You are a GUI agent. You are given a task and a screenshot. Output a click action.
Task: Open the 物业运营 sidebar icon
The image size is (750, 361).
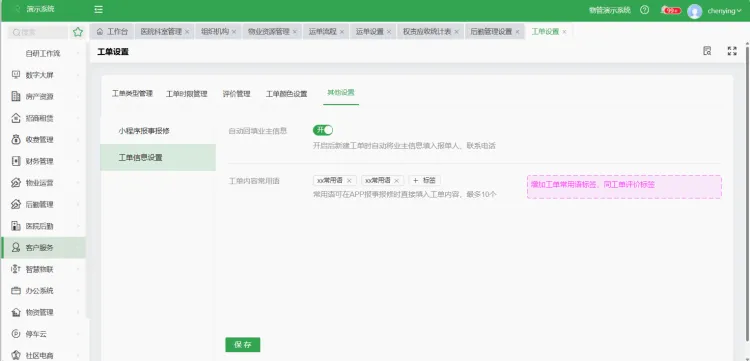coord(16,183)
